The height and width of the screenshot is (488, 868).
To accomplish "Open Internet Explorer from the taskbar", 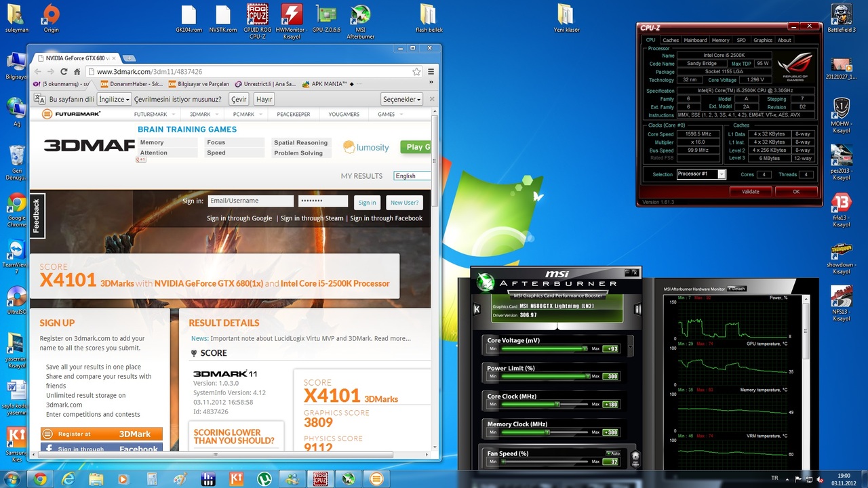I will click(68, 479).
